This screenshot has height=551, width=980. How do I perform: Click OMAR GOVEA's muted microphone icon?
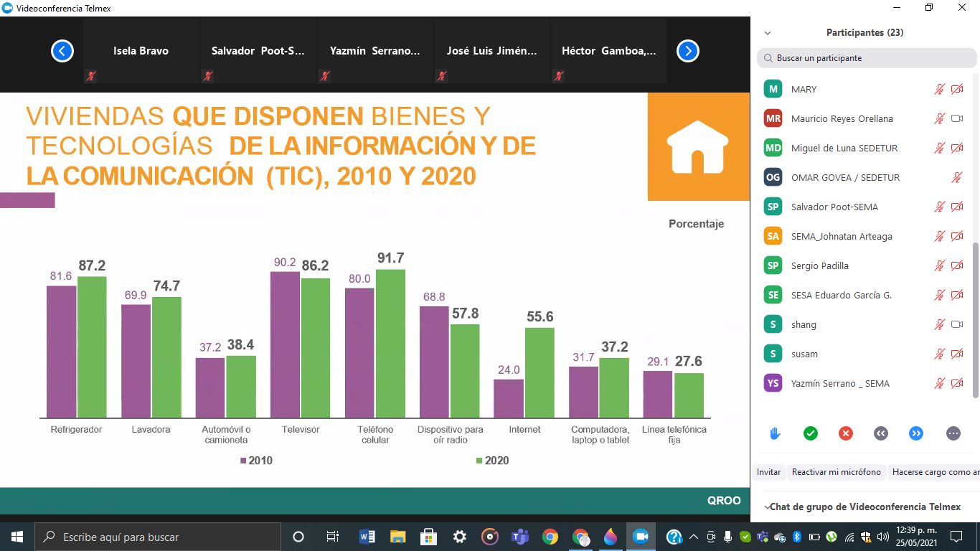point(957,177)
